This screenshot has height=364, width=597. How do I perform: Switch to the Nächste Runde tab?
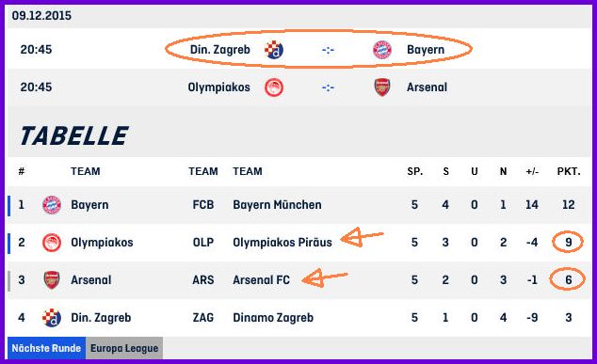click(46, 348)
